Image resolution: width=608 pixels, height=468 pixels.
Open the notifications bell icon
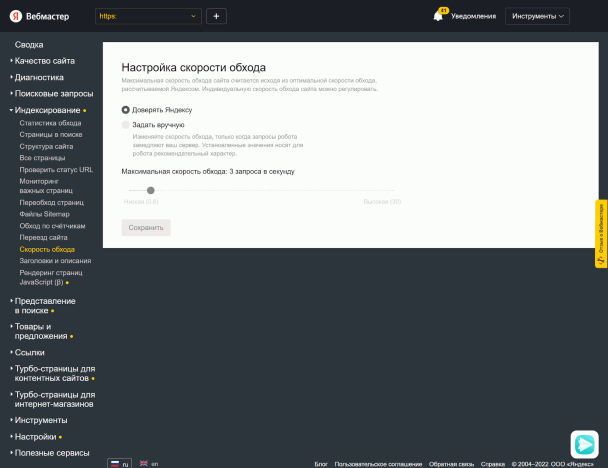[x=439, y=16]
